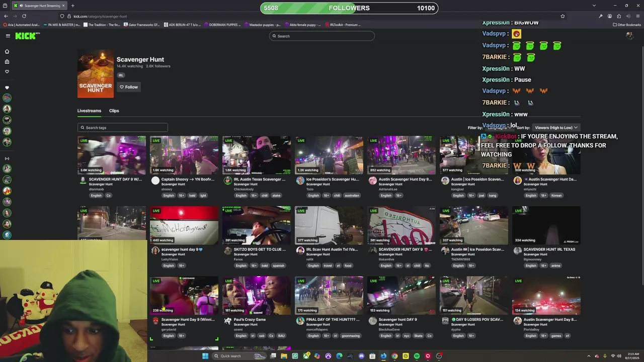Open the Gator Frameworks bookmark
Viewport: 644px width, 362px height.
141,25
